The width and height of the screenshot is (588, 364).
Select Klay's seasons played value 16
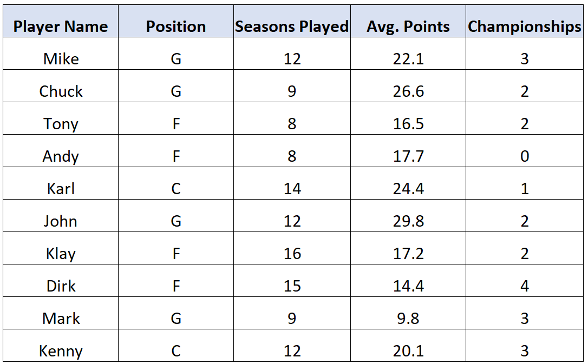[x=292, y=248]
